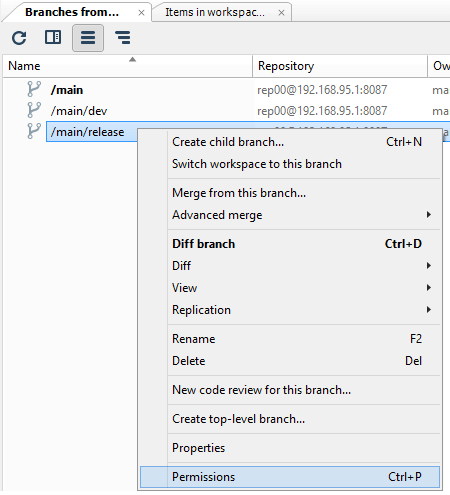Viewport: 450px width, 495px height.
Task: Select the /main/dev branch row
Action: [x=226, y=110]
